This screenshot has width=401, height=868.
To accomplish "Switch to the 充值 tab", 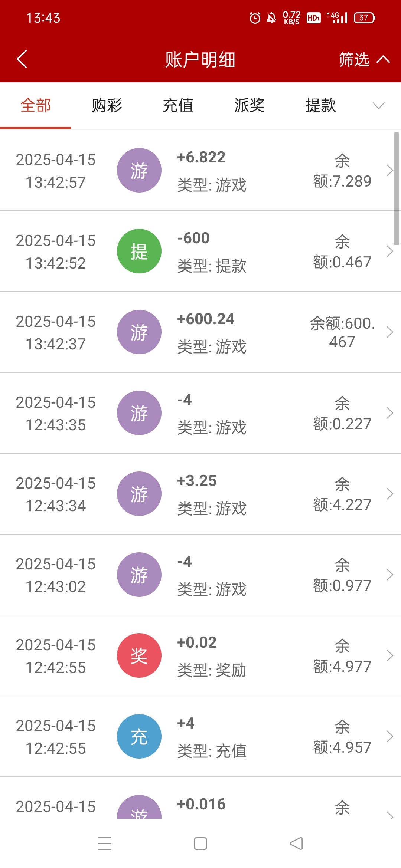I will coord(178,106).
